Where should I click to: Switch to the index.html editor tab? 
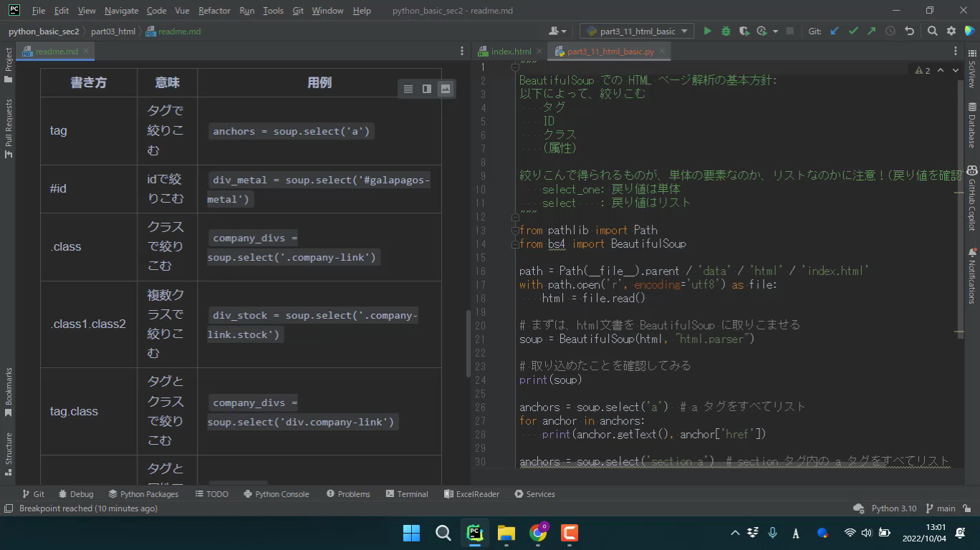click(511, 52)
